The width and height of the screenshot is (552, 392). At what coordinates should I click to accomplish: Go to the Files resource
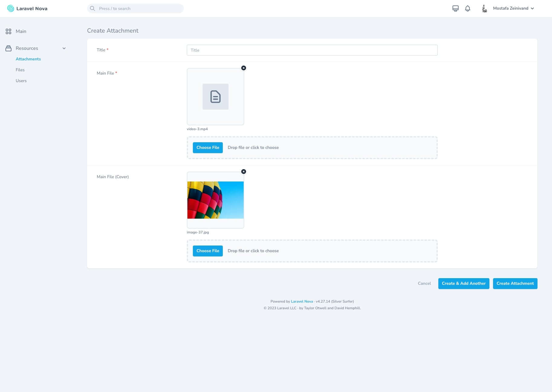tap(20, 70)
